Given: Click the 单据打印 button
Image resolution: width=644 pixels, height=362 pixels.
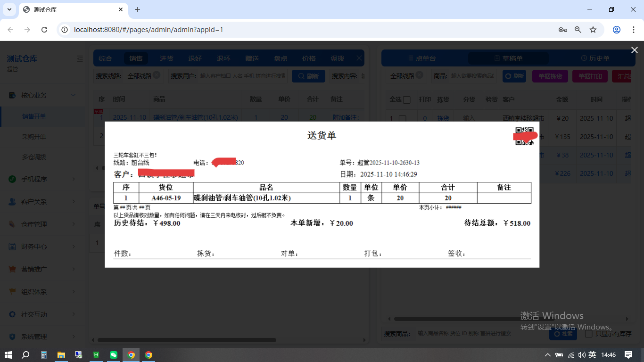Looking at the screenshot, I should coord(589,76).
